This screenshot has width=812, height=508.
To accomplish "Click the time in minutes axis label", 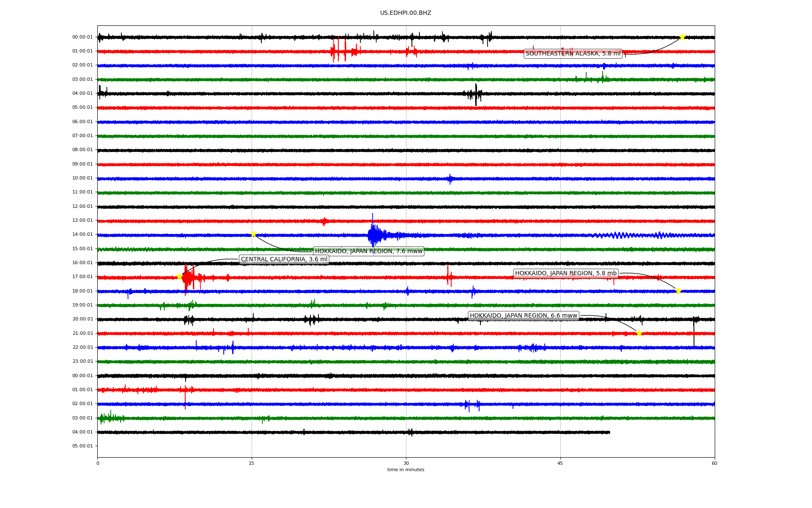I will coord(405,469).
